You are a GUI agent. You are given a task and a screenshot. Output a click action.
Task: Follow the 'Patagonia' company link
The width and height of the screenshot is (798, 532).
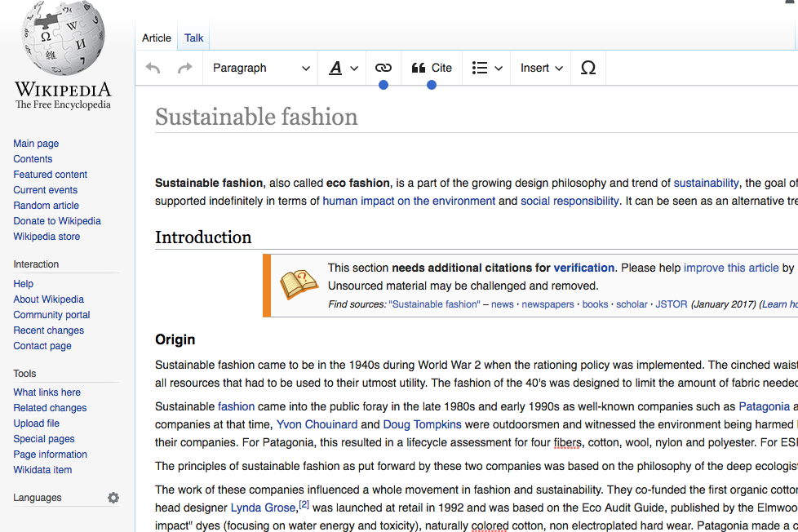click(x=764, y=407)
